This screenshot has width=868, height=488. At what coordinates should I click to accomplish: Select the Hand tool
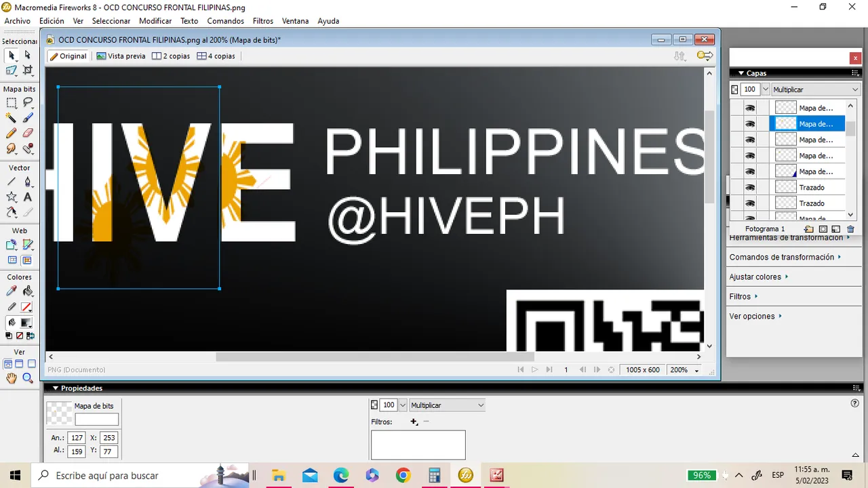coord(12,379)
